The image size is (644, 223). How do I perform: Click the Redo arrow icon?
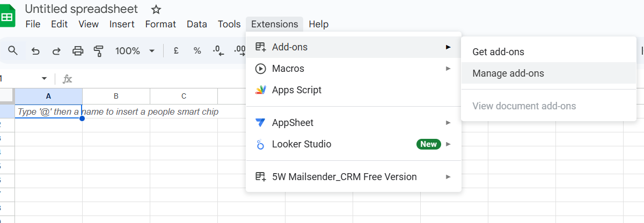[56, 51]
